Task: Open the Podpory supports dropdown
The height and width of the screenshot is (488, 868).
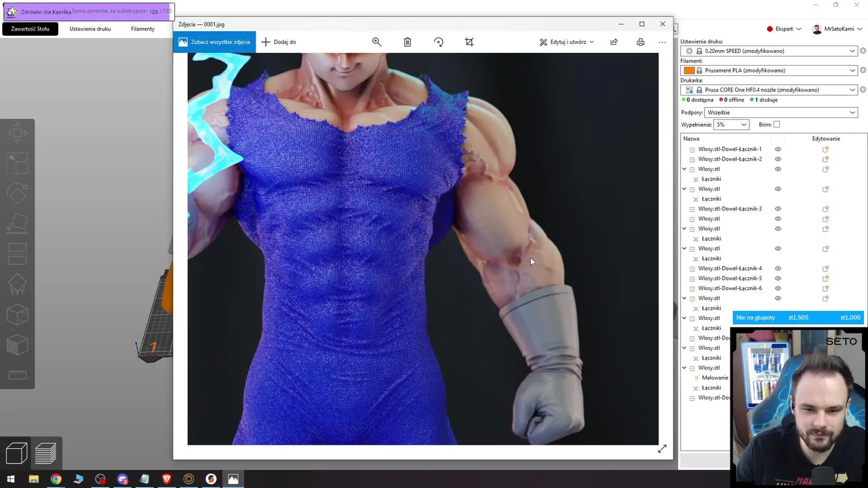Action: [x=781, y=113]
